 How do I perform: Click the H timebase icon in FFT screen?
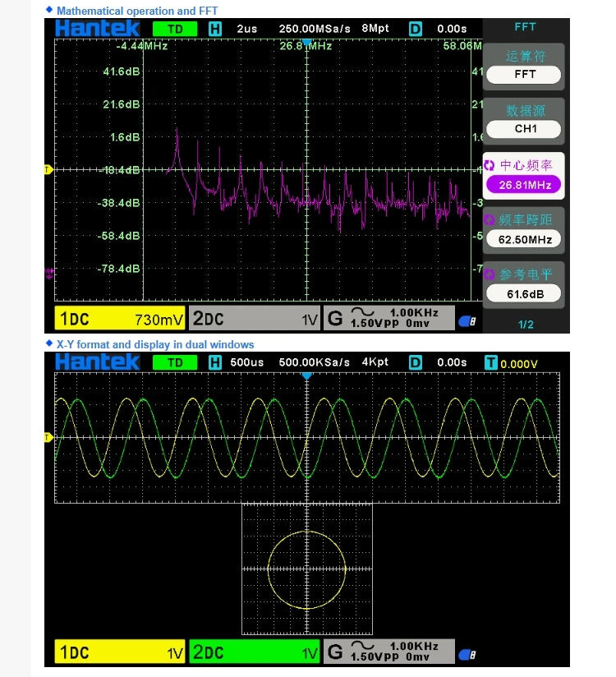click(215, 29)
